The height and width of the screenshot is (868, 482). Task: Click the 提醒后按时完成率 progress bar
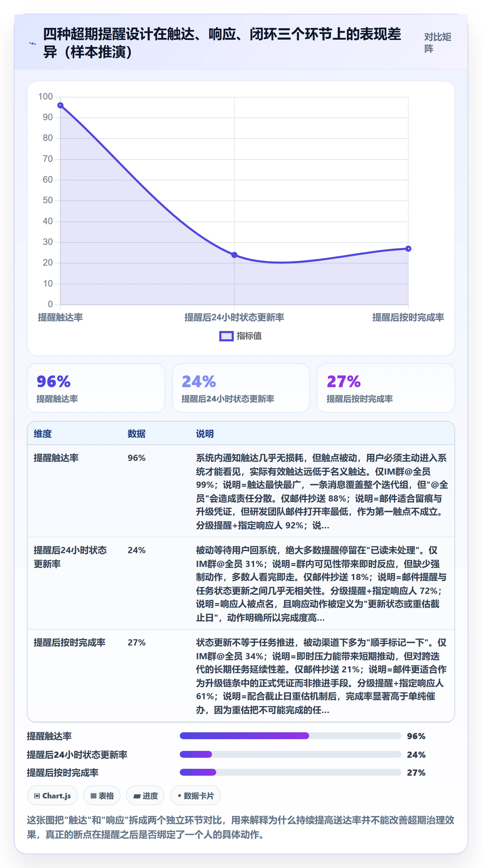pos(290,773)
